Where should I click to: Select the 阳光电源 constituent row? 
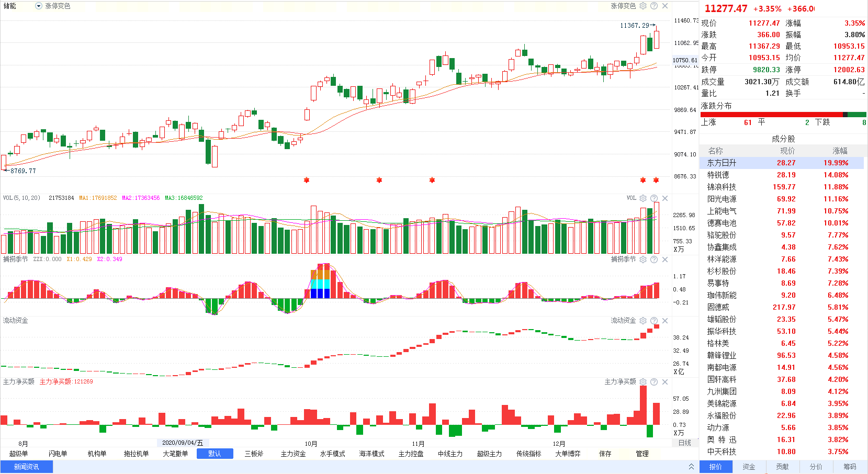tap(782, 199)
